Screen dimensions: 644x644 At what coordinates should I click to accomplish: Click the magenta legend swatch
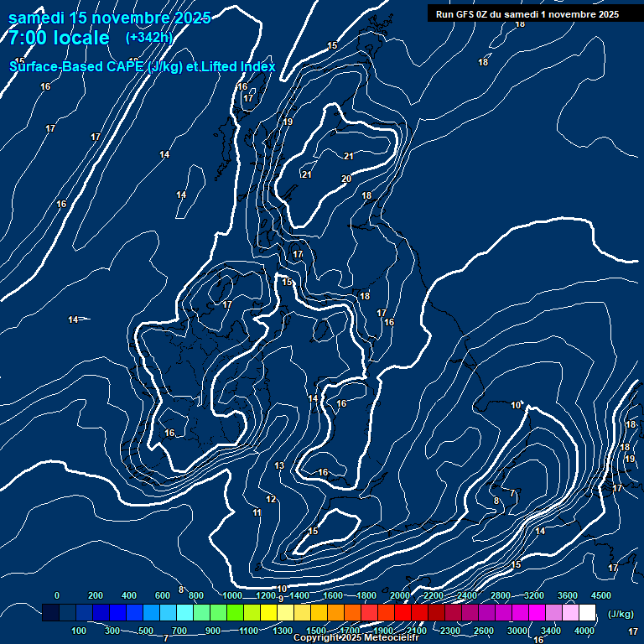[537, 614]
